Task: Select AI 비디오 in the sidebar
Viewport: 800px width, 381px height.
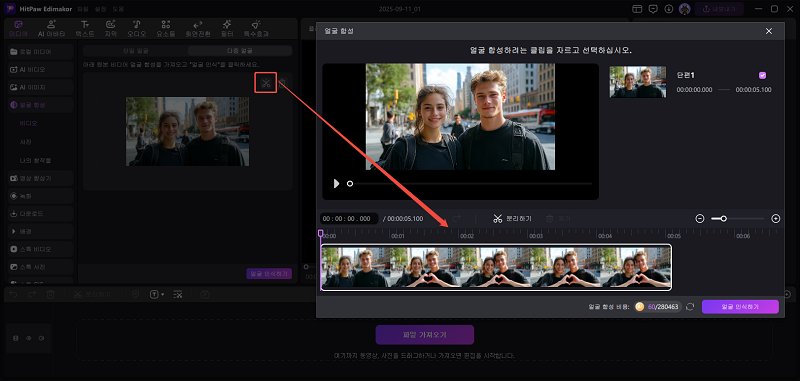Action: [41, 69]
